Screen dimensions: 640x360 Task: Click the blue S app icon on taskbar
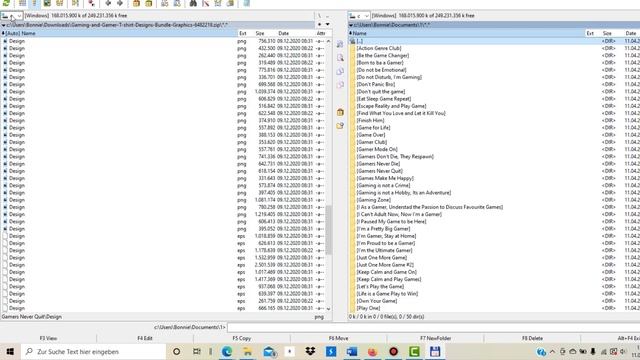pyautogui.click(x=331, y=351)
